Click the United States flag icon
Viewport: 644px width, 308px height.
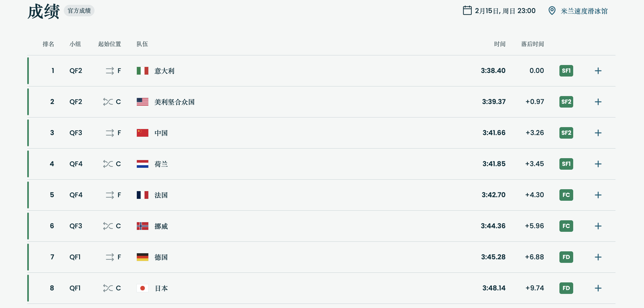142,102
